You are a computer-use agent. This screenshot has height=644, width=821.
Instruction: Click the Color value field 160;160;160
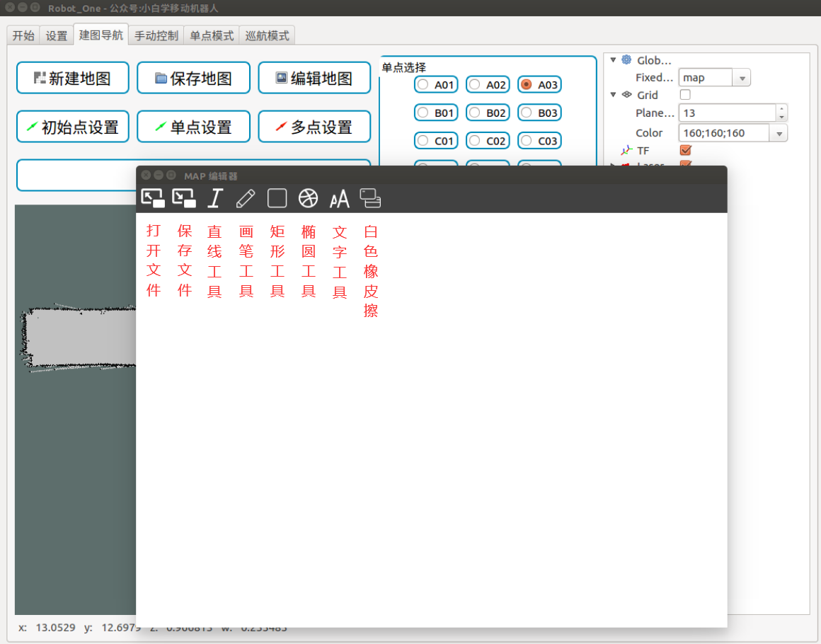[724, 133]
